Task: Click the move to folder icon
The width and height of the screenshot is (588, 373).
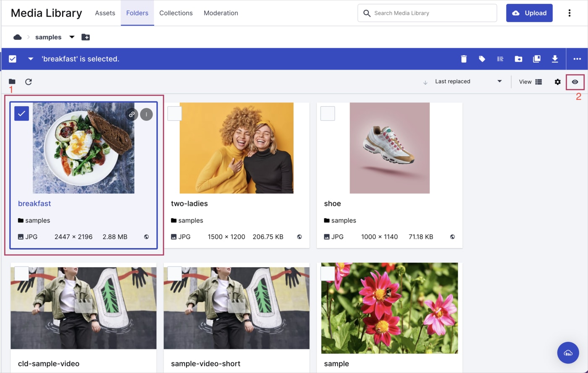Action: coord(518,59)
